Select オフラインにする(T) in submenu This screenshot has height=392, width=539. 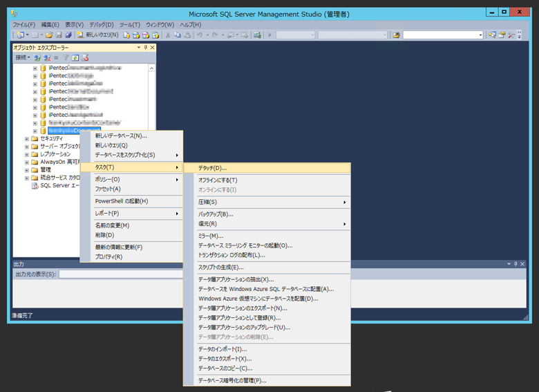(x=267, y=180)
